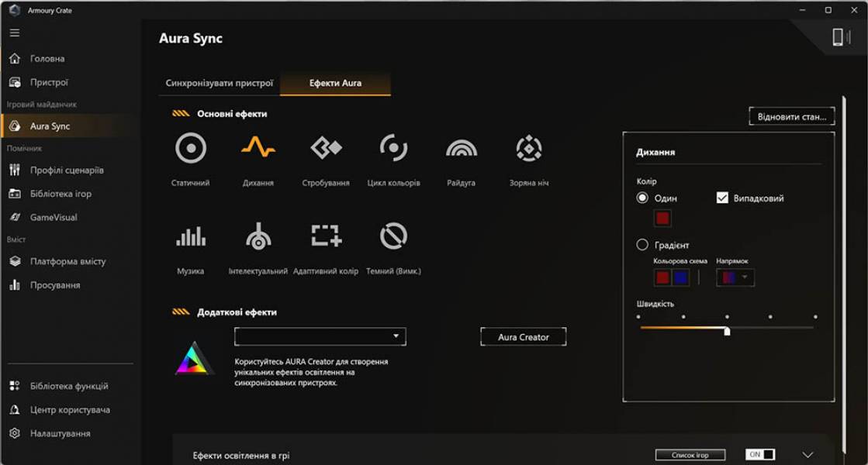Open the additional effects dropdown list
Image resolution: width=868 pixels, height=465 pixels.
(x=320, y=336)
